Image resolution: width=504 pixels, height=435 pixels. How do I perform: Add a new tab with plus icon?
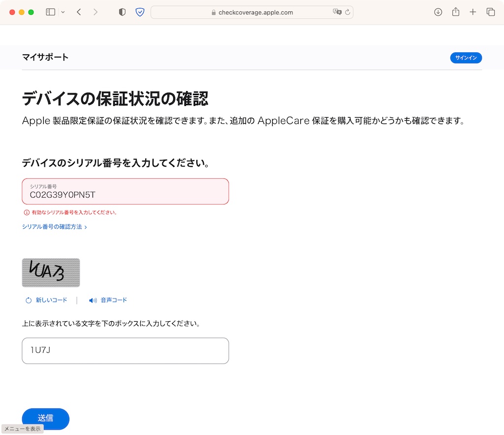472,12
